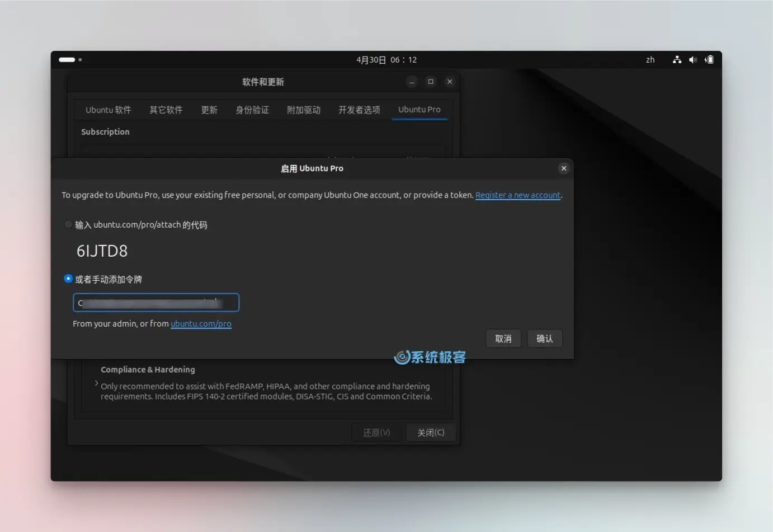The height and width of the screenshot is (532, 773).
Task: Switch to the 开发者选项 tab
Action: (359, 110)
